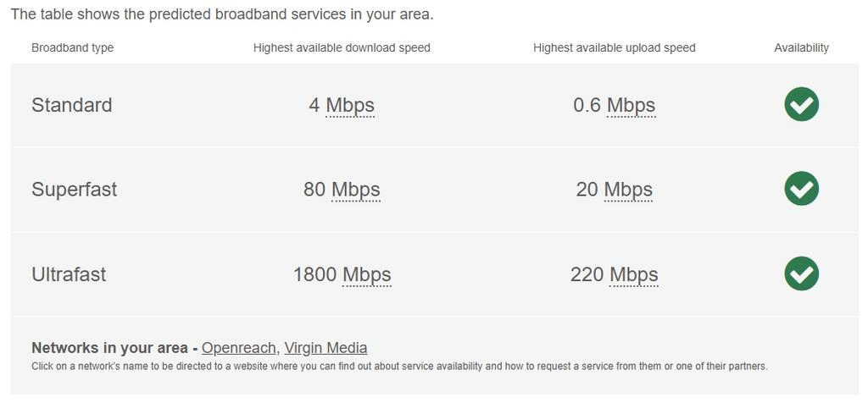This screenshot has height=403, width=868.
Task: Click Mbps abbreviation beside Standard's 4 download
Action: click(x=350, y=105)
